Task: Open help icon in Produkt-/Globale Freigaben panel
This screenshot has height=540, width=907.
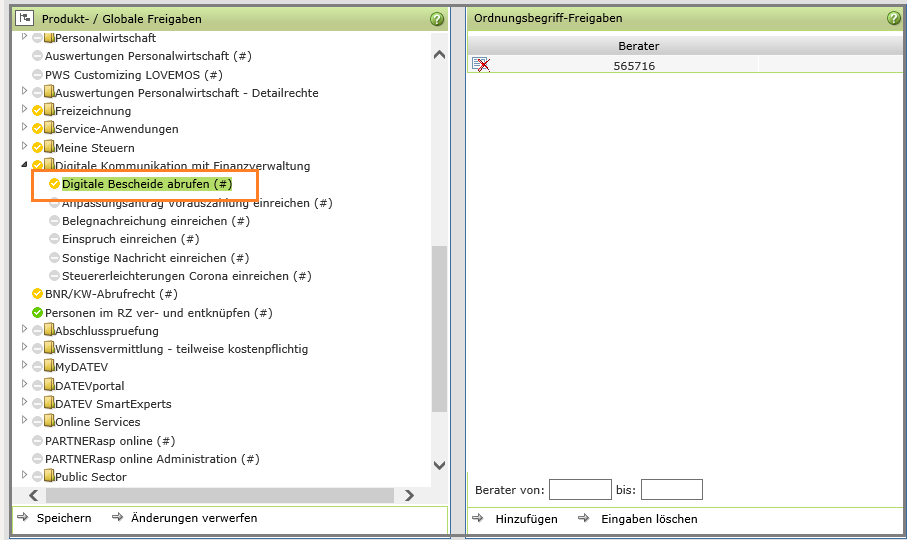Action: pyautogui.click(x=437, y=19)
